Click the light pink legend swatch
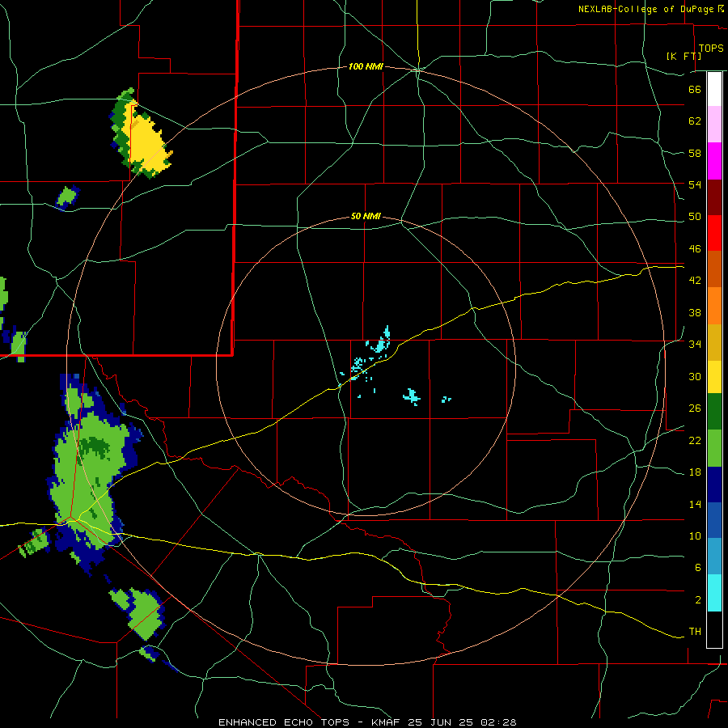 click(x=714, y=125)
